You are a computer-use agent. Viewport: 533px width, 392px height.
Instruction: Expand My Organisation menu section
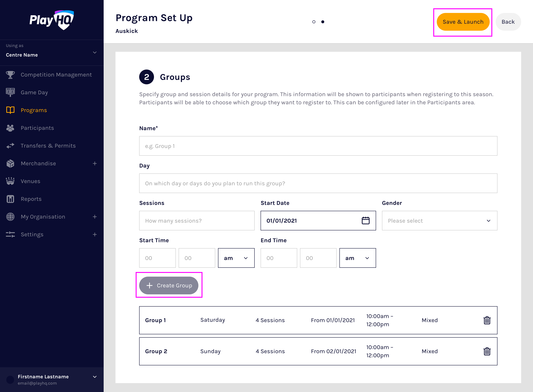(x=95, y=217)
